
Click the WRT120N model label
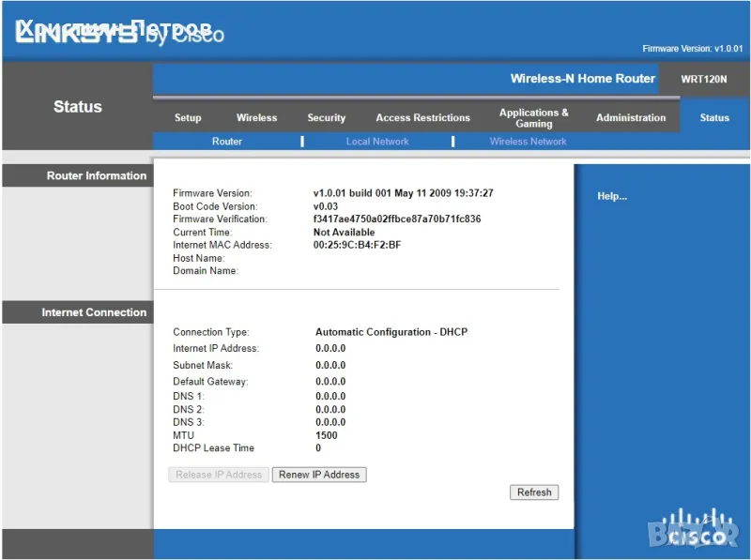[x=704, y=80]
